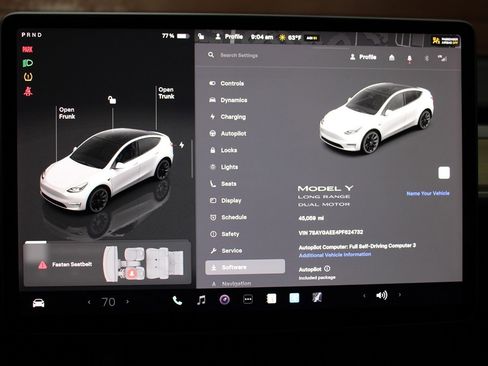Image resolution: width=488 pixels, height=366 pixels.
Task: Tap the unlock padlock above the car
Action: (112, 100)
